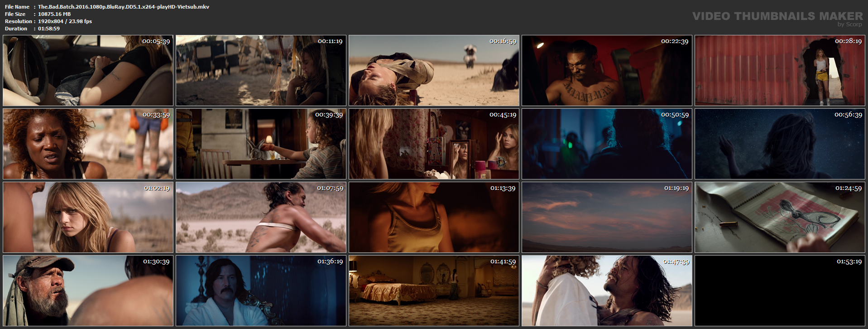Click the file name The.Bad.Batch.2016 mkv text
The width and height of the screenshot is (868, 329).
124,7
